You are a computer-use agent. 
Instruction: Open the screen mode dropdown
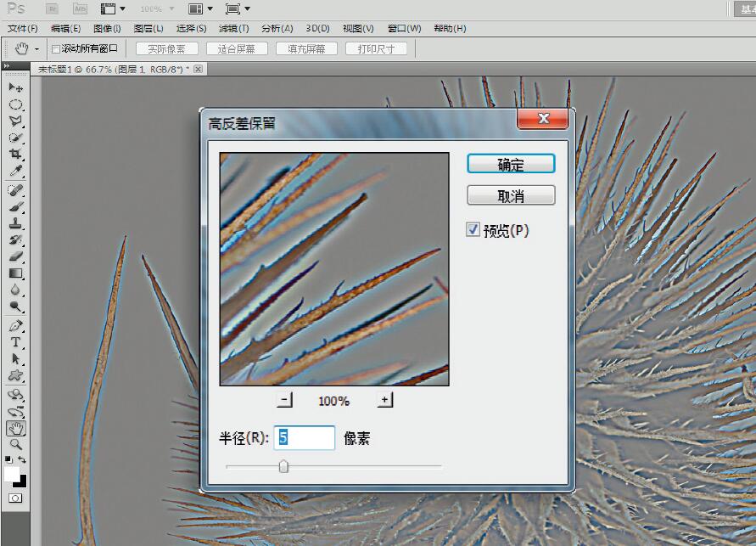pyautogui.click(x=238, y=8)
